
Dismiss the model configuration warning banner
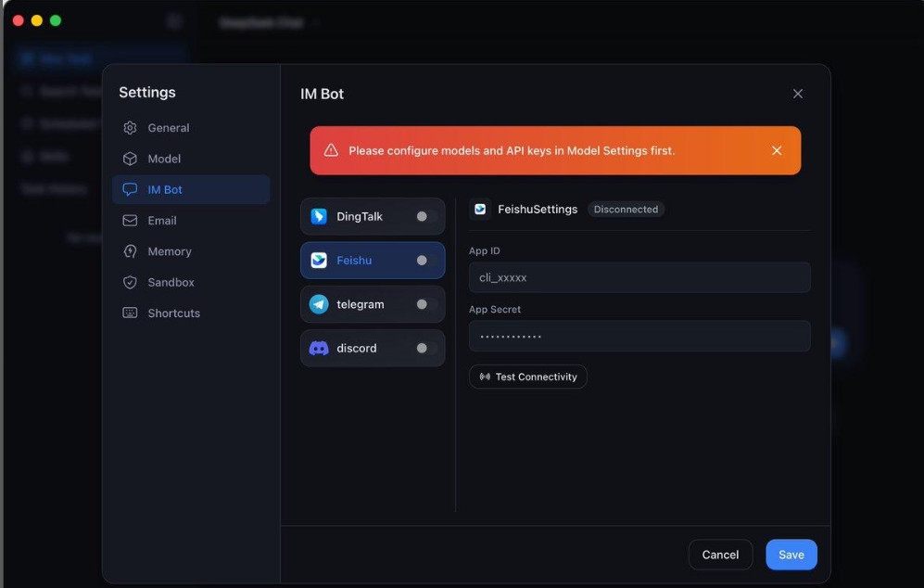777,150
